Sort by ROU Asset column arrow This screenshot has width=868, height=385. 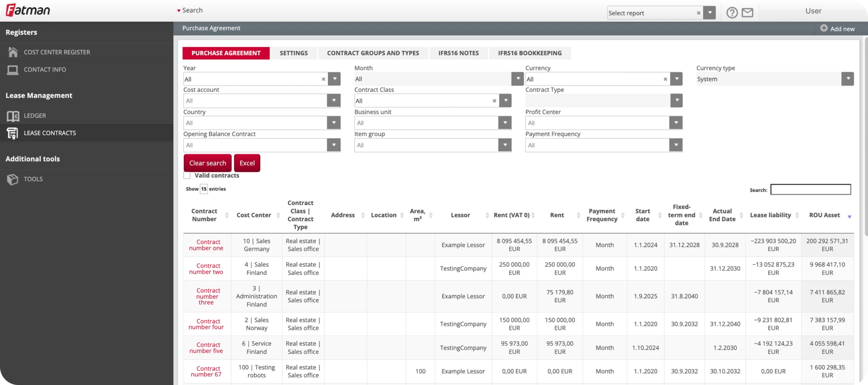849,217
